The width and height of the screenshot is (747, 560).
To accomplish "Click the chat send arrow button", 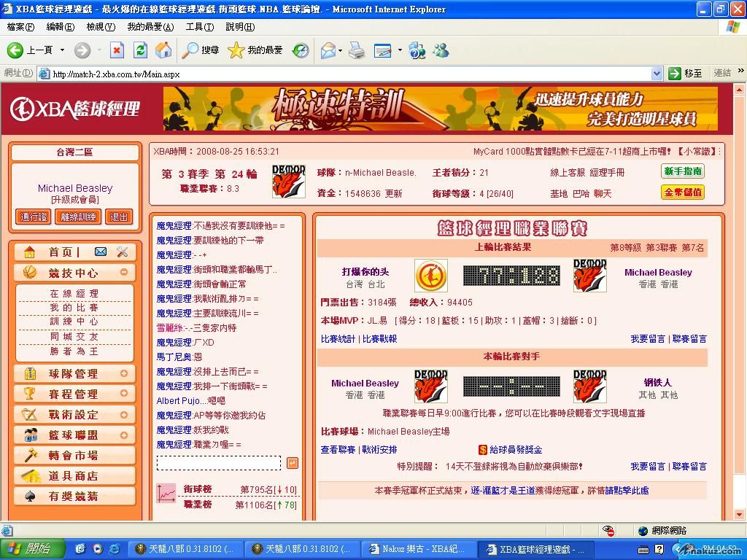I will point(292,463).
